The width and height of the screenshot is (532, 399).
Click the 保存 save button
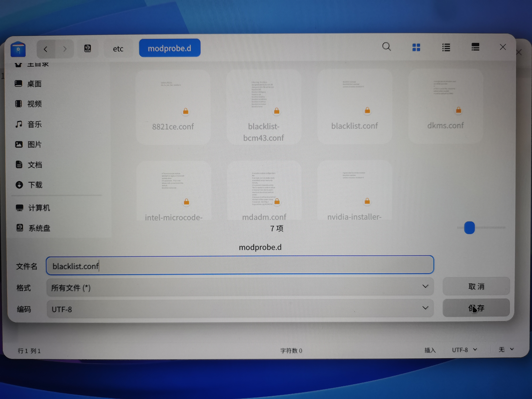(476, 308)
